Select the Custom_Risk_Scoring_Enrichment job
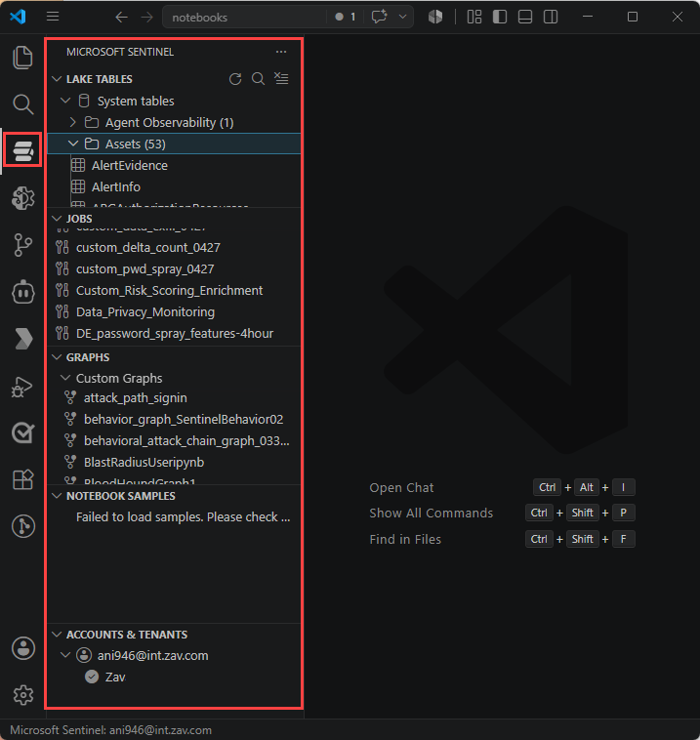Viewport: 700px width, 740px height. (174, 290)
